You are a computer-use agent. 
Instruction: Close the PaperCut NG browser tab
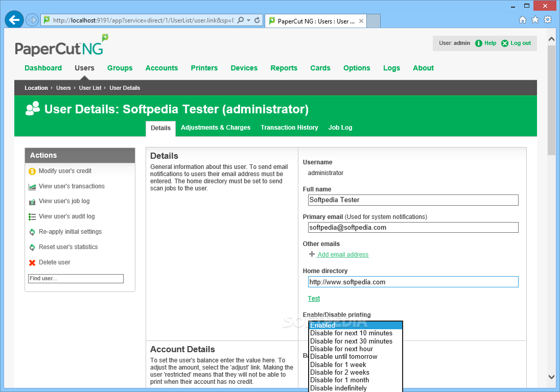coord(361,21)
